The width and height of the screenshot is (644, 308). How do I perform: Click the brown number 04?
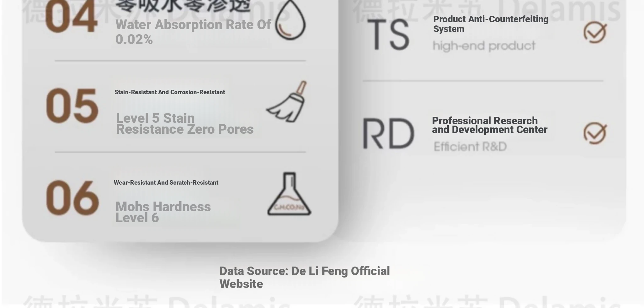(71, 16)
